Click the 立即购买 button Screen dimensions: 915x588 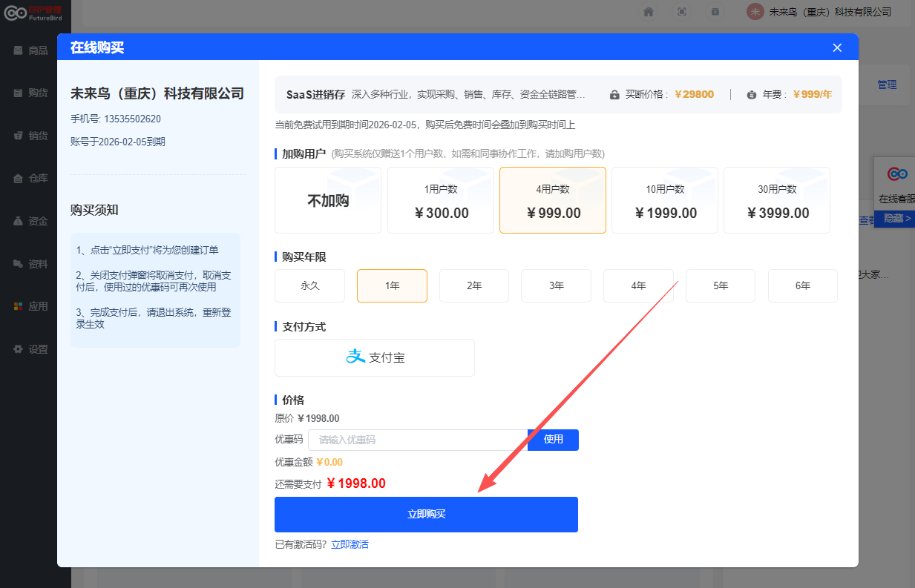click(x=426, y=515)
